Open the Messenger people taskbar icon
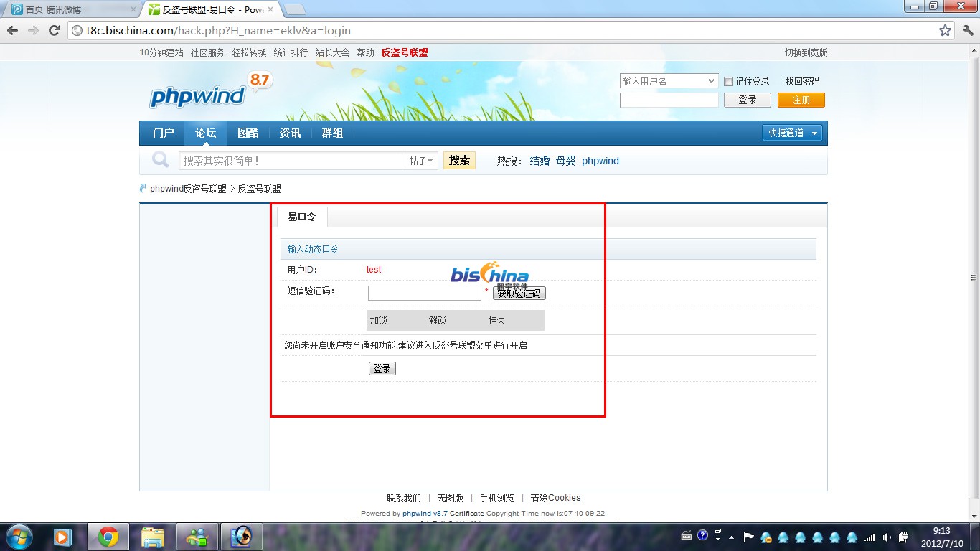The image size is (980, 551). [x=197, y=537]
